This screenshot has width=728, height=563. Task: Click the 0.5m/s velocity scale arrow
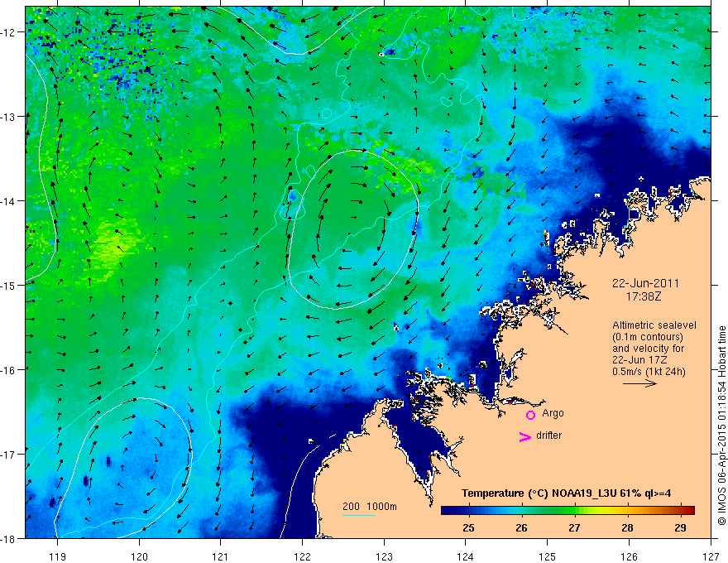coord(639,383)
